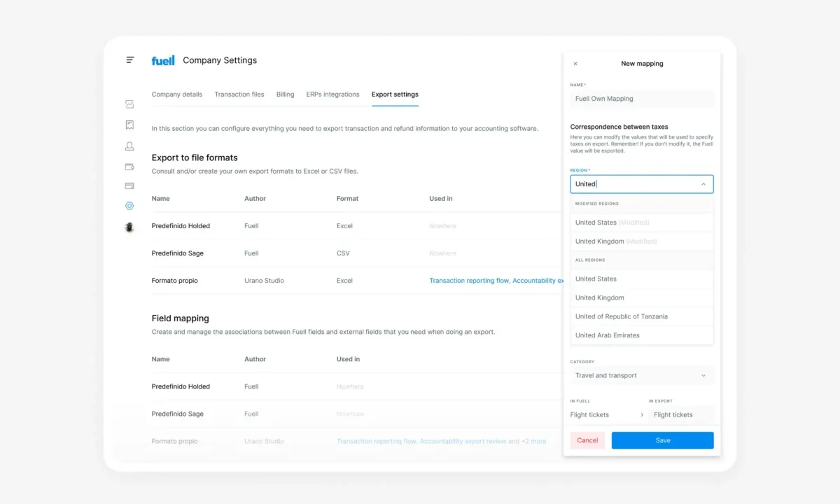Switch to Transaction files tab
Viewport: 840px width, 504px height.
[x=239, y=94]
